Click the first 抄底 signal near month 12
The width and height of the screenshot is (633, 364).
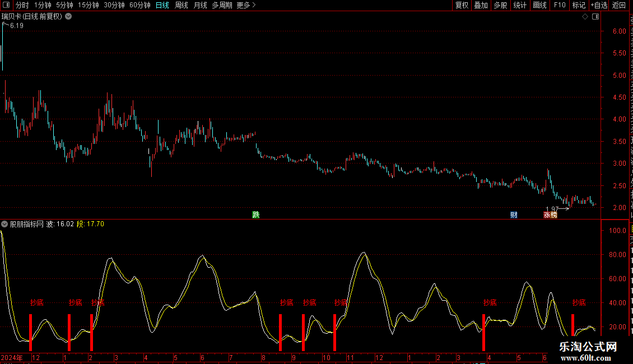tap(37, 302)
